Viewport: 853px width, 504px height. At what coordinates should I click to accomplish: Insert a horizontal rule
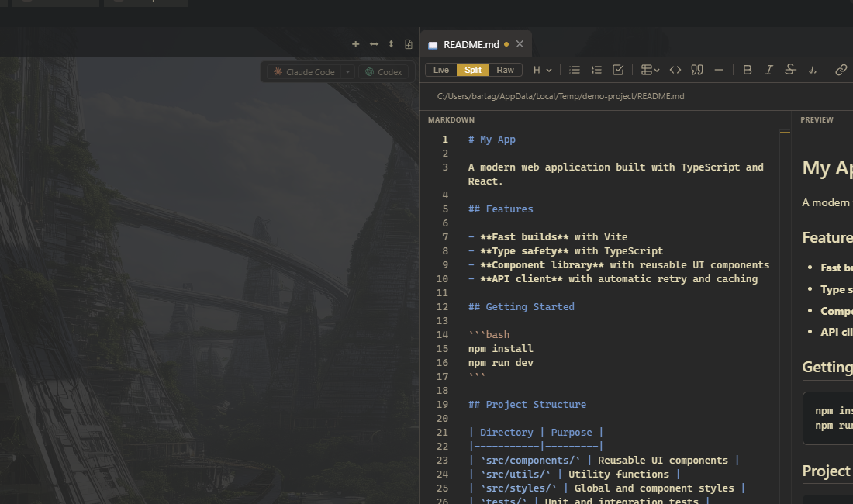pos(719,70)
